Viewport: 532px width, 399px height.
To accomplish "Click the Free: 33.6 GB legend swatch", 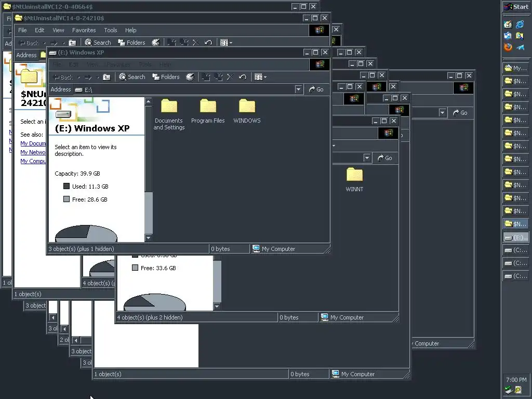I will point(135,268).
